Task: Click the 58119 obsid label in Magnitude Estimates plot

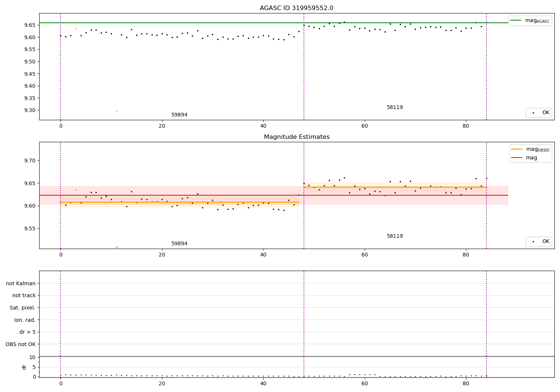Action: point(395,236)
